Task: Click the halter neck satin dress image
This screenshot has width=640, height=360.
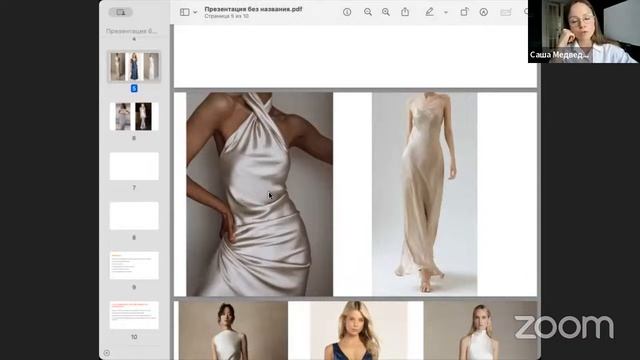Action: click(x=260, y=194)
